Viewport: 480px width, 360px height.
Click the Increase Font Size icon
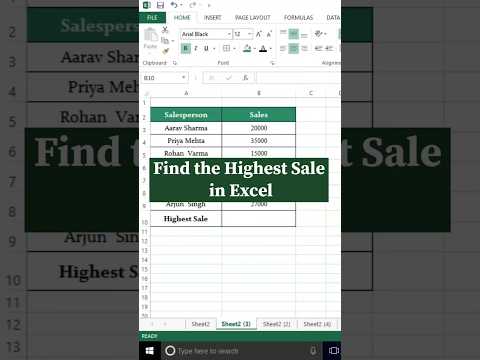coord(259,34)
